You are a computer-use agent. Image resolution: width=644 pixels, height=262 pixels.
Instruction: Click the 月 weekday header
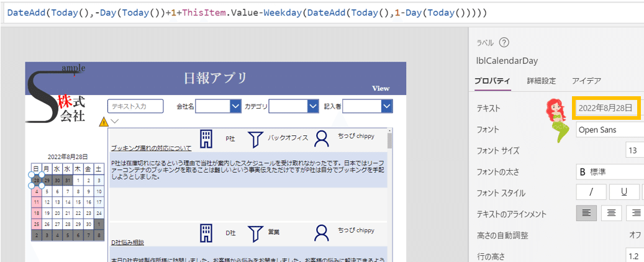[47, 168]
